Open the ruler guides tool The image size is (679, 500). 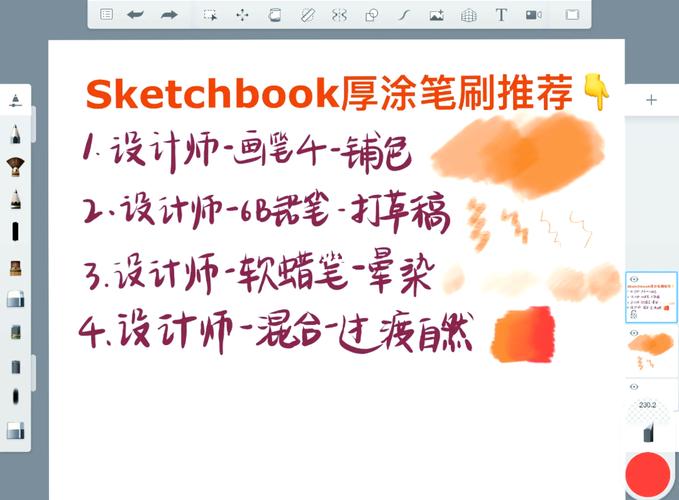click(307, 15)
